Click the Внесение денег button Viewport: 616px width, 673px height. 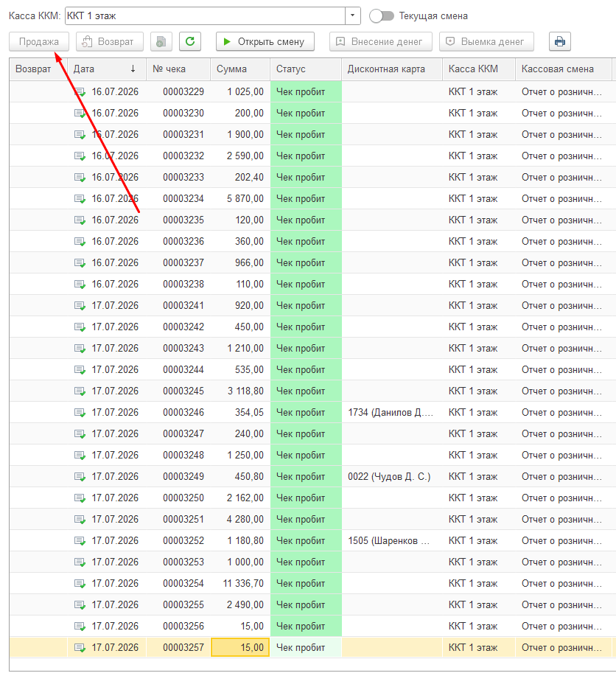(380, 41)
